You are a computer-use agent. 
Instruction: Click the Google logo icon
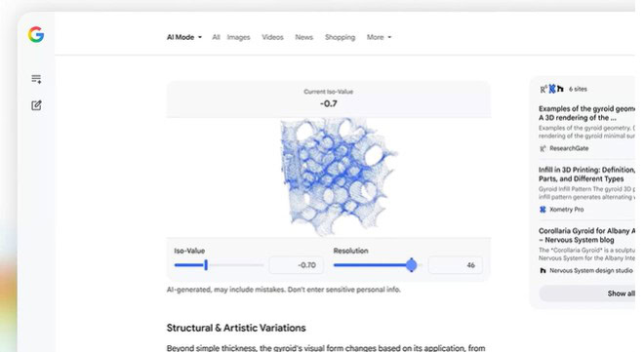point(36,34)
